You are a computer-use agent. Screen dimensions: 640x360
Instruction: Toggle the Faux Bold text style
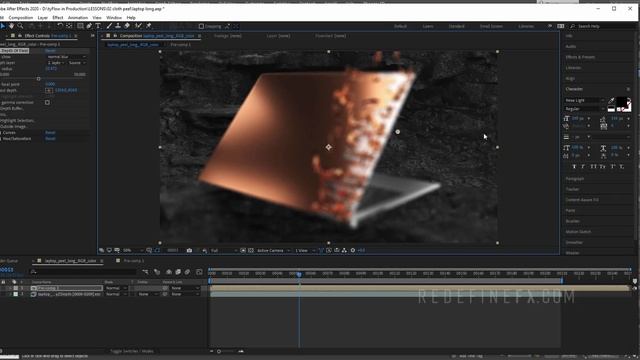(574, 167)
